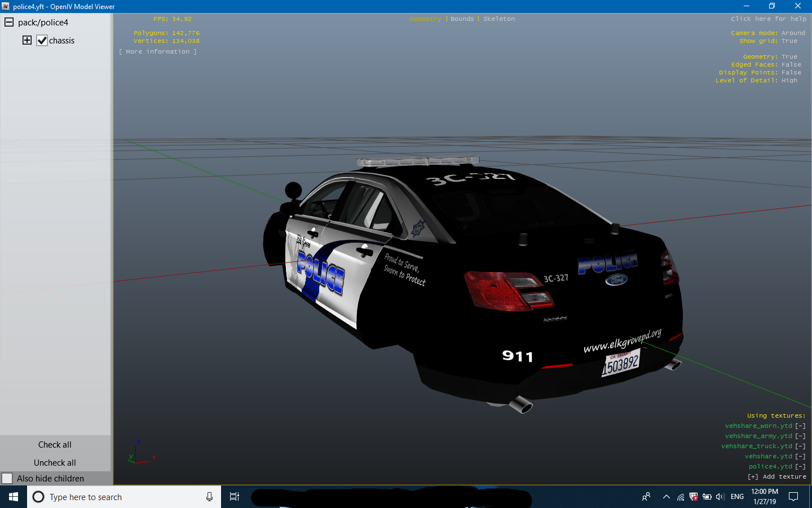Expand the chassis tree node
The height and width of the screenshot is (508, 812).
(x=27, y=40)
